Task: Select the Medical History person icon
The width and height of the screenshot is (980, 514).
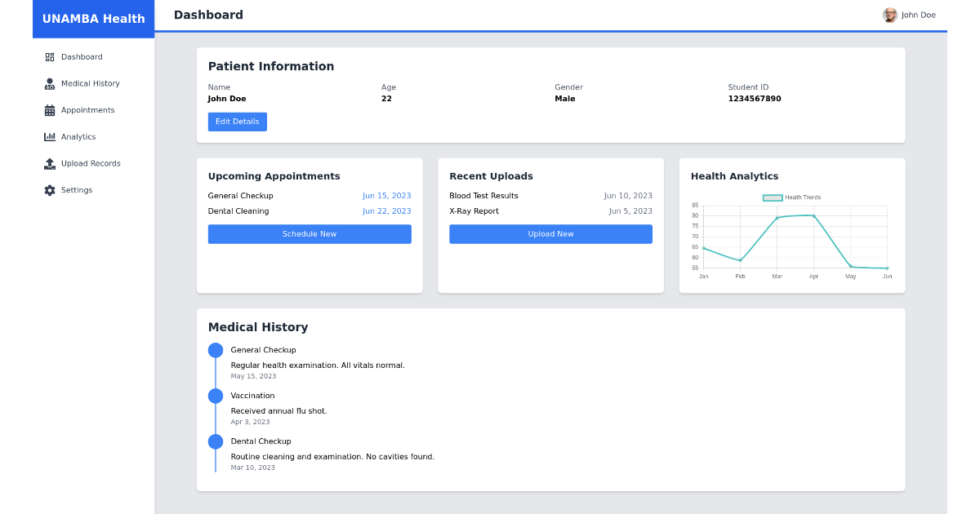Action: (49, 83)
